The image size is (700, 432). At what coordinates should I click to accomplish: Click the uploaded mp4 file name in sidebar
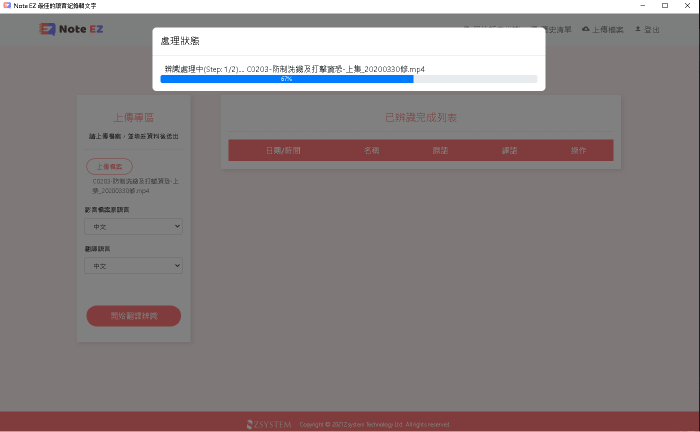pyautogui.click(x=136, y=185)
